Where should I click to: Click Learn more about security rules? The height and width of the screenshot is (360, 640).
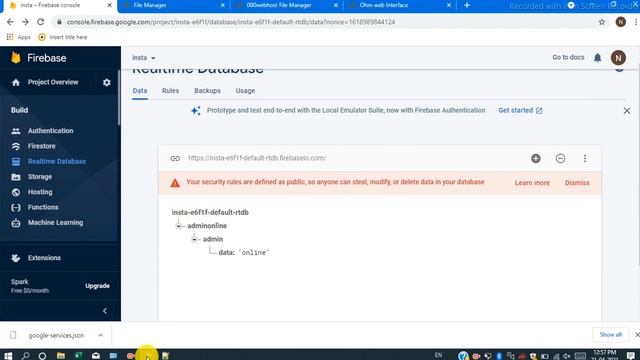(x=532, y=183)
